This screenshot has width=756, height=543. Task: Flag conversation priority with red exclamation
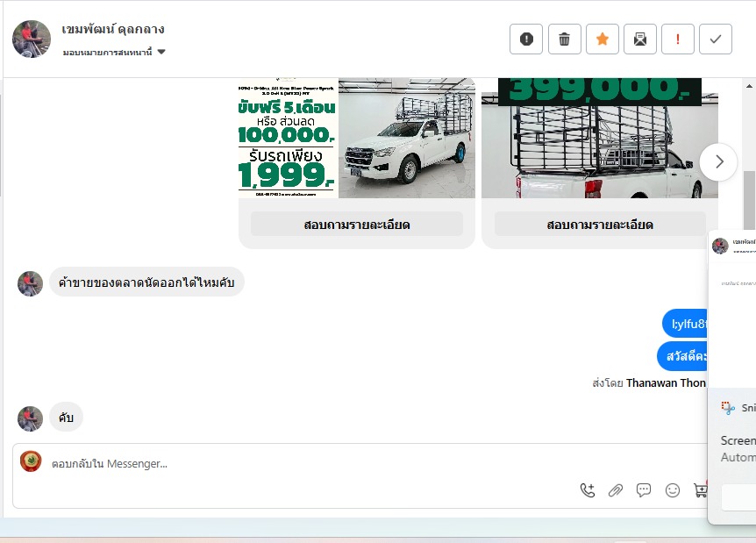[678, 39]
